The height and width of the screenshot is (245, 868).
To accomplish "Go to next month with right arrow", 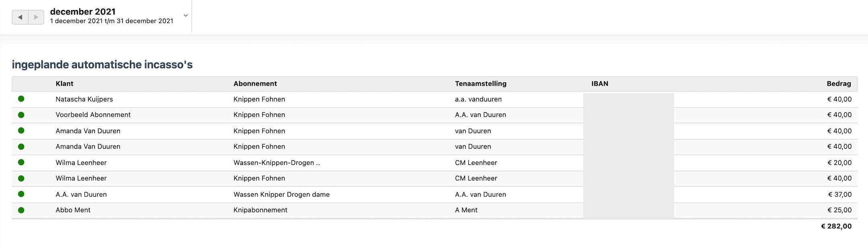I will pyautogui.click(x=36, y=17).
